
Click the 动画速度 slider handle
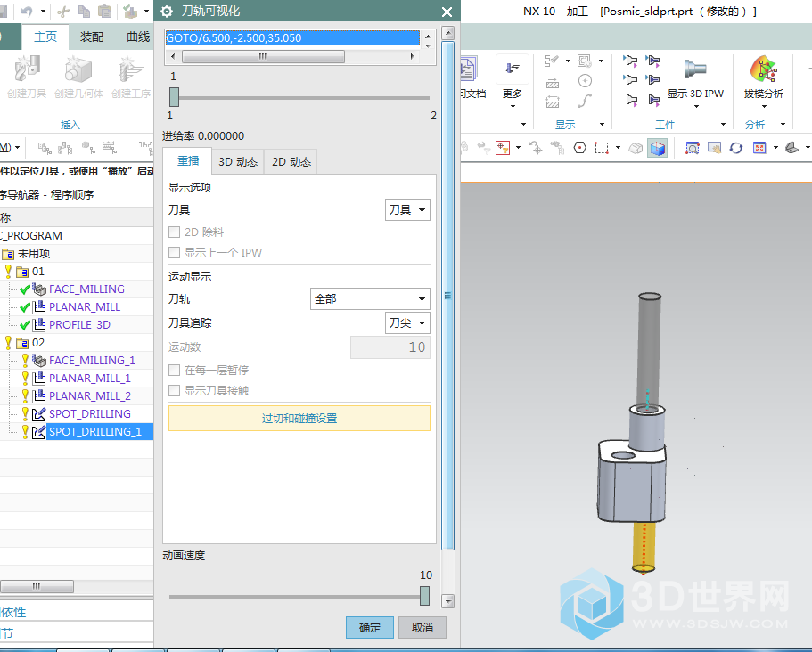point(425,596)
